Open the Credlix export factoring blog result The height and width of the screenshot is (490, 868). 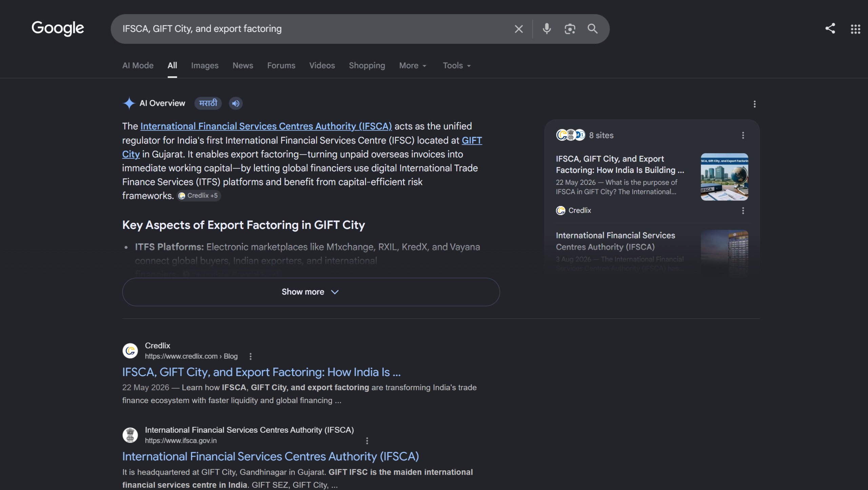[x=261, y=372]
